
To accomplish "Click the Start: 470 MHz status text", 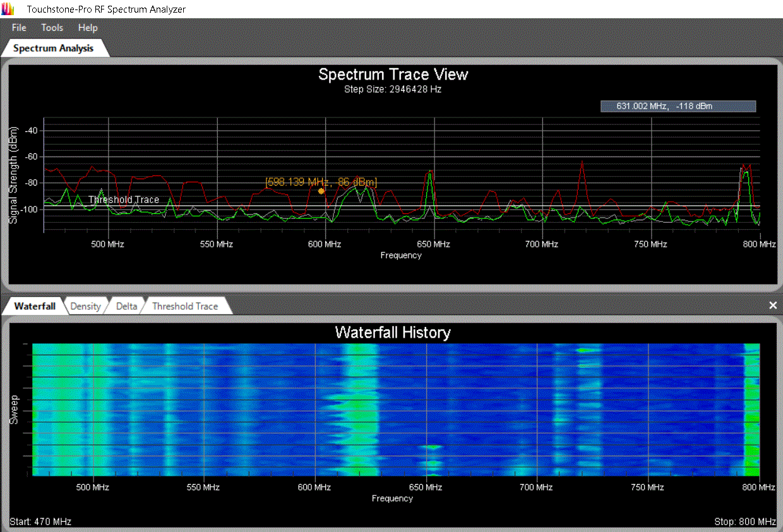I will pyautogui.click(x=40, y=521).
